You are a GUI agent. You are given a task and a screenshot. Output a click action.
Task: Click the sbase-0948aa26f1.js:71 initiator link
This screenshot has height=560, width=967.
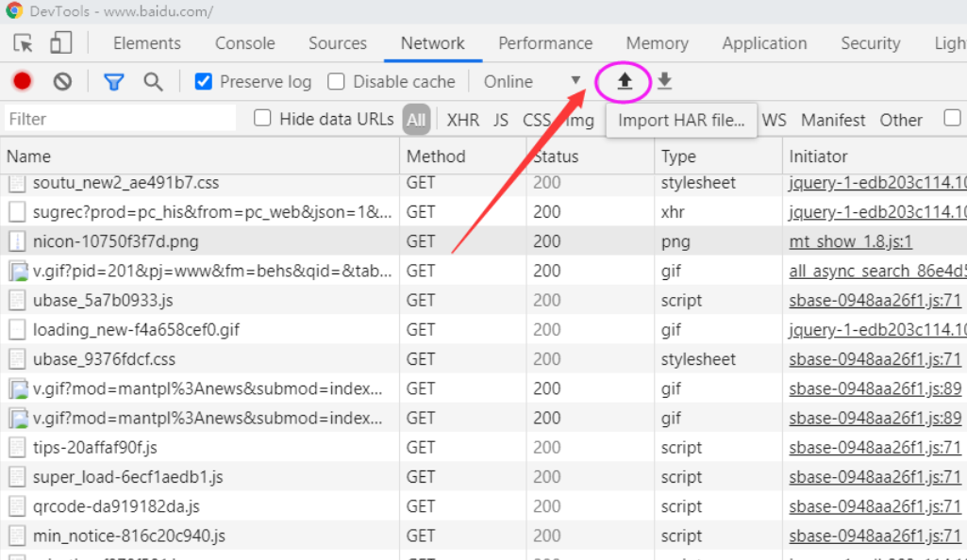873,300
